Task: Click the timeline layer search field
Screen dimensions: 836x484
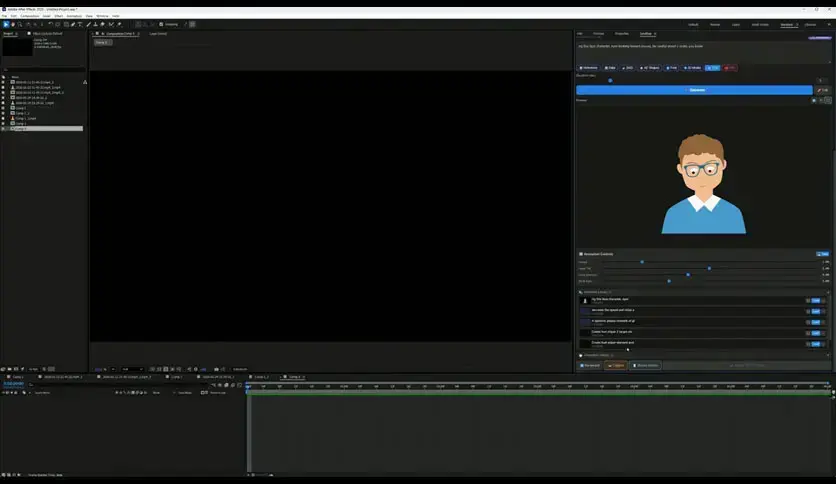Action: [x=120, y=384]
